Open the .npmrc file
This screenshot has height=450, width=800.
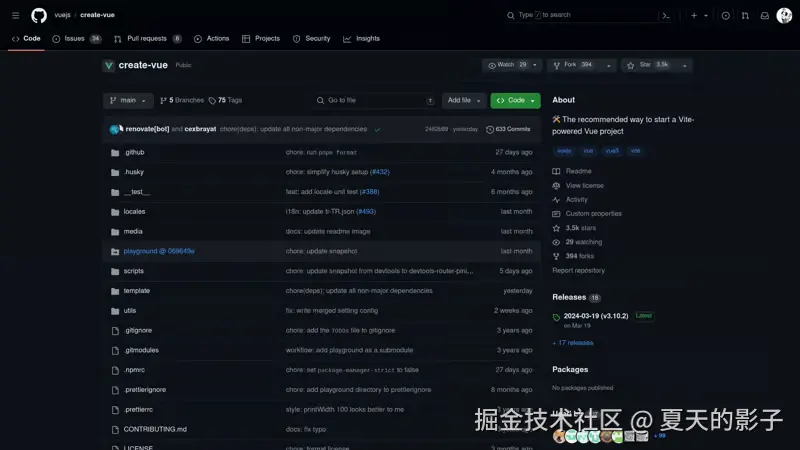coord(134,370)
